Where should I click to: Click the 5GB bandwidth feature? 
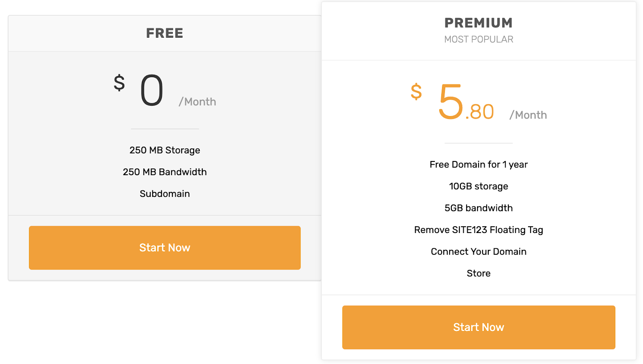(478, 208)
